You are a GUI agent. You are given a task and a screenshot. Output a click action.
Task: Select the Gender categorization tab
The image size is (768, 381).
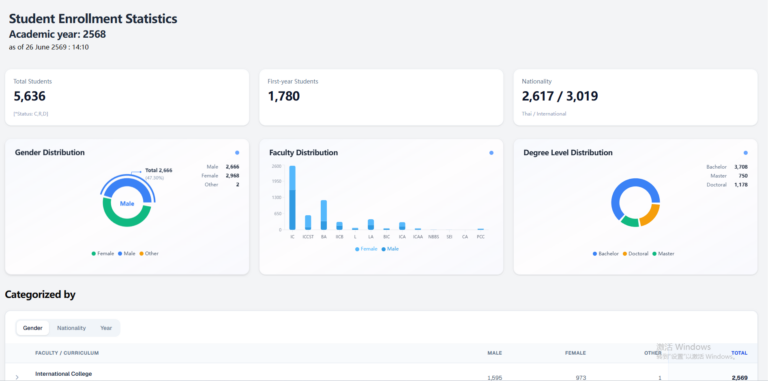pos(33,328)
